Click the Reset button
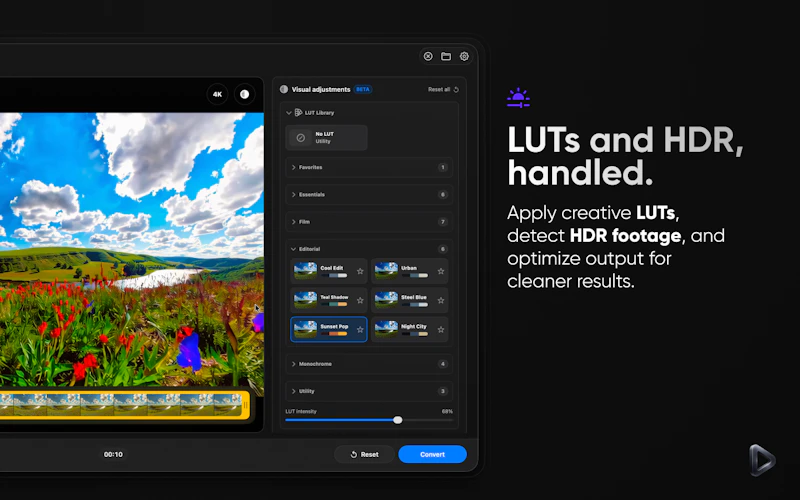800x500 pixels. pos(364,454)
